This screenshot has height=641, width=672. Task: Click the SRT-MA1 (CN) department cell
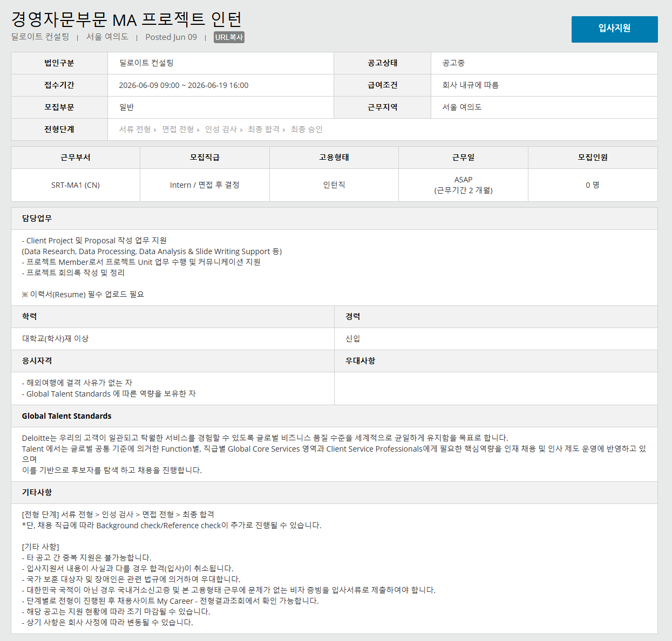76,185
